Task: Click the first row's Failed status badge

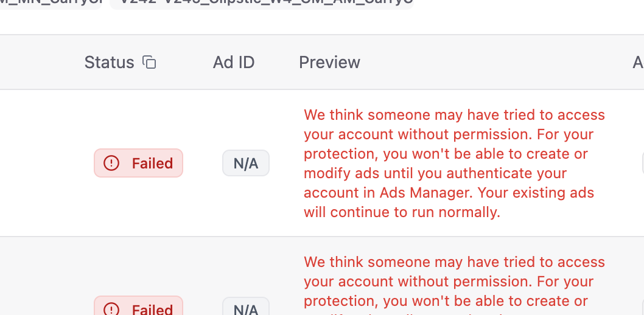Action: point(138,163)
